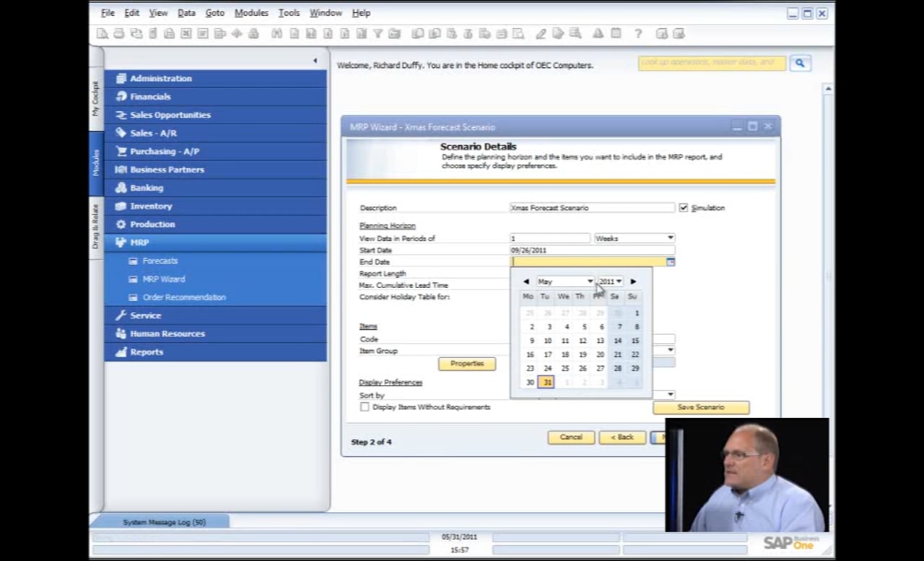Open Help via question mark toolbar icon
Viewport: 924px width, 561px height.
638,33
